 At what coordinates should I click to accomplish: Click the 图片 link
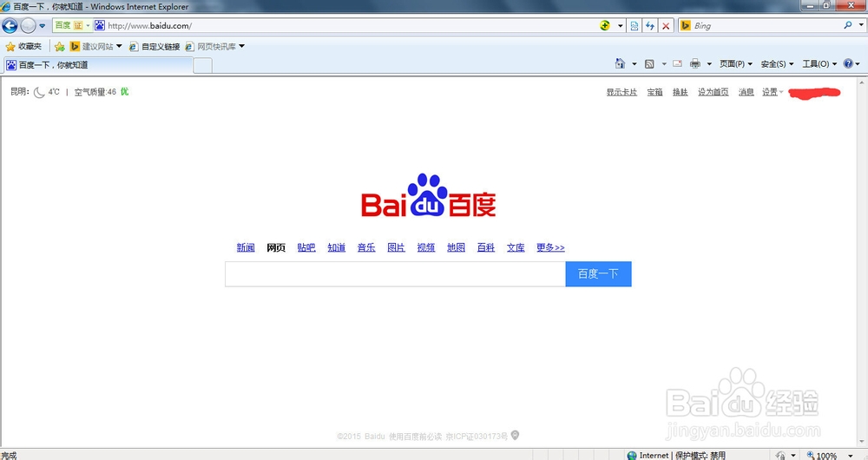pyautogui.click(x=396, y=247)
